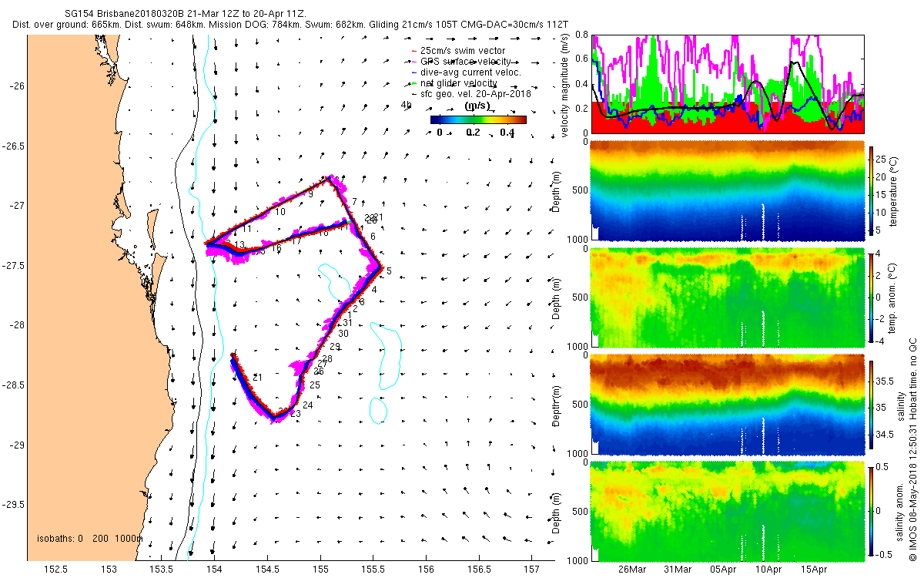Click the temp. anom. (°C) color bar

tap(872, 297)
